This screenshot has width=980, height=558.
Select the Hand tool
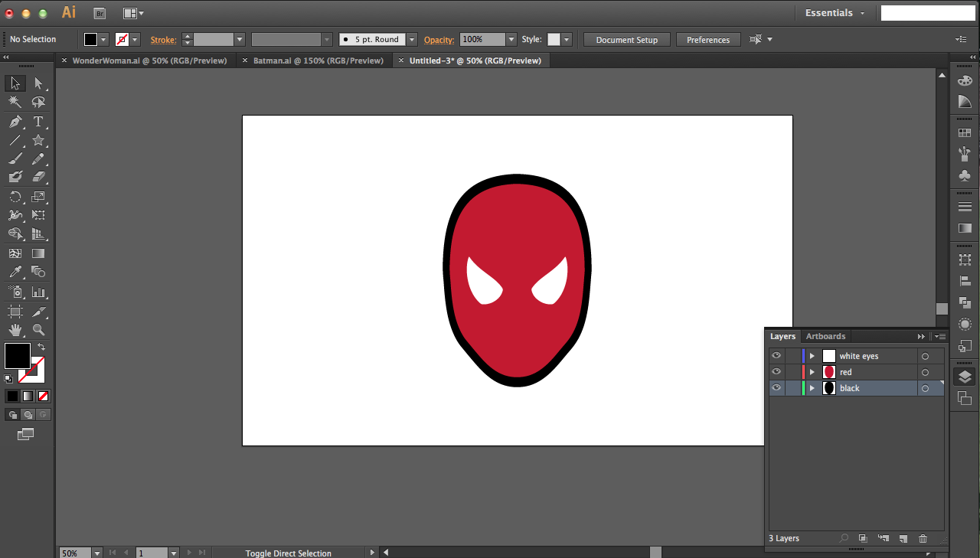15,330
